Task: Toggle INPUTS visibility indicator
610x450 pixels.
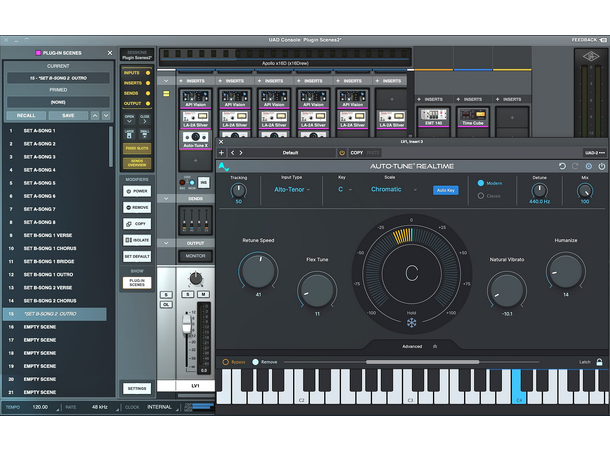Action: [x=148, y=73]
